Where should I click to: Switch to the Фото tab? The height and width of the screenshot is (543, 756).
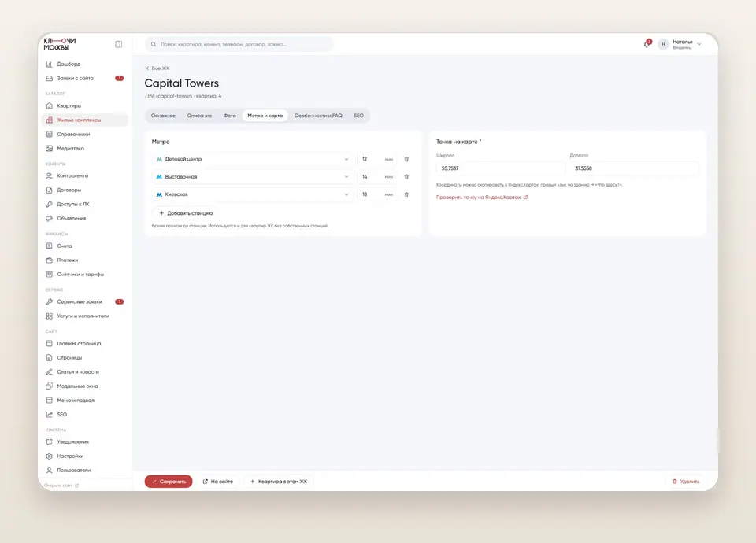(x=229, y=116)
